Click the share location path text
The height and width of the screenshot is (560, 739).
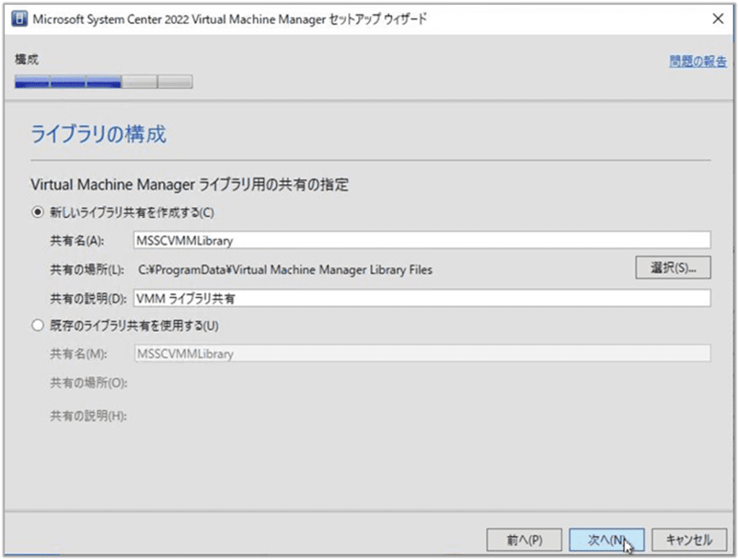[x=285, y=270]
